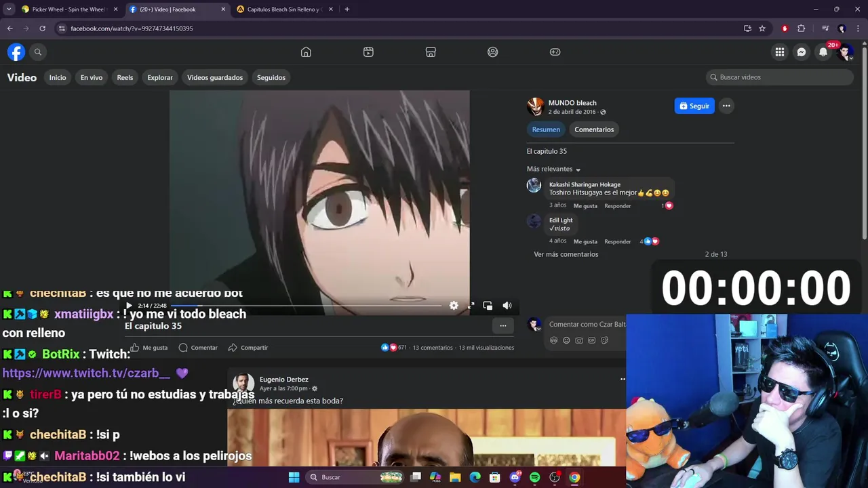
Task: Play the Bleach video
Action: click(x=129, y=306)
